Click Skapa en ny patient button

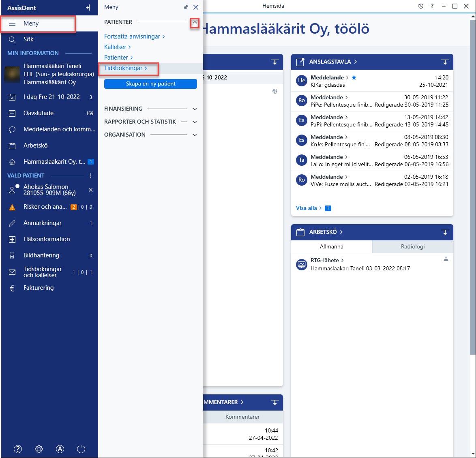pos(150,84)
